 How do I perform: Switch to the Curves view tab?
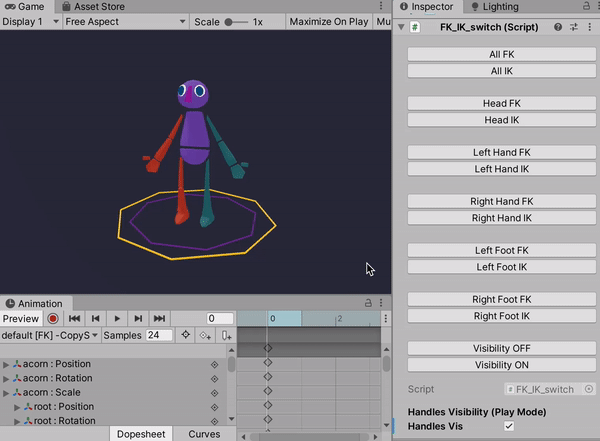204,434
